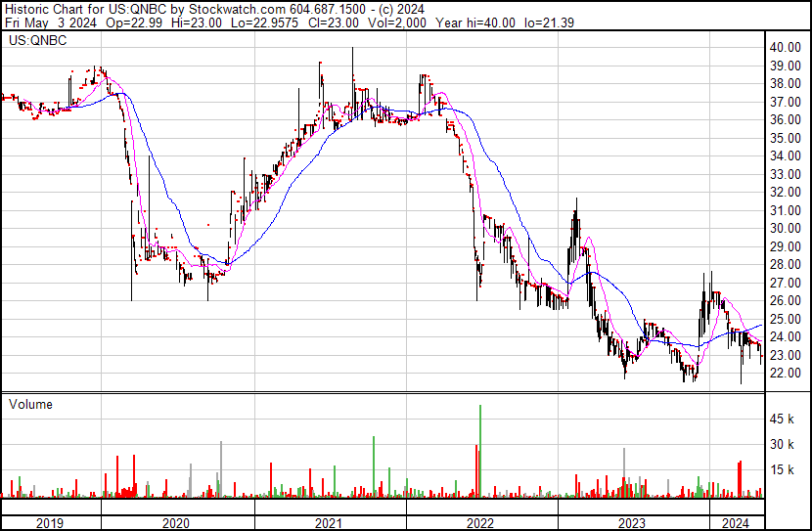Click the 30 k volume axis label
The height and width of the screenshot is (531, 812).
pos(782,444)
